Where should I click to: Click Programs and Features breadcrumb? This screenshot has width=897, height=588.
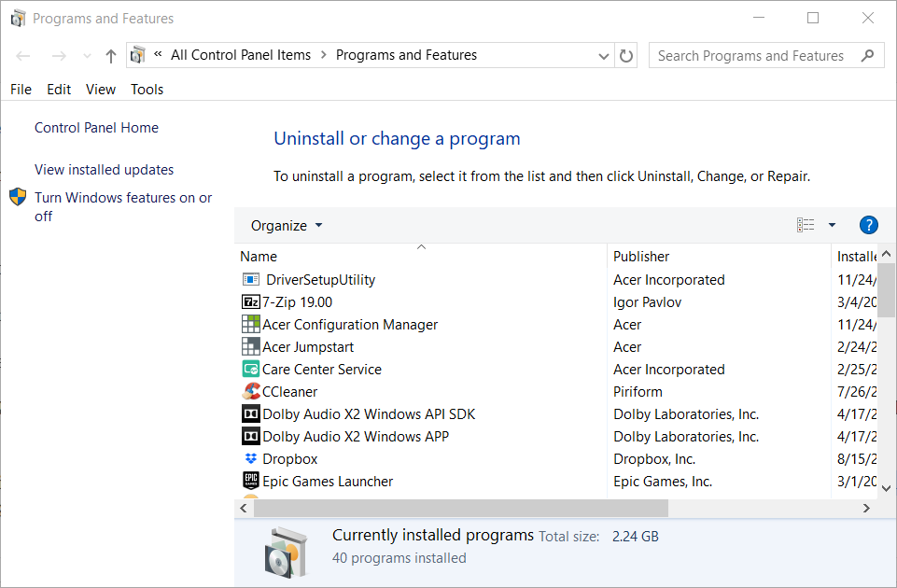click(406, 55)
